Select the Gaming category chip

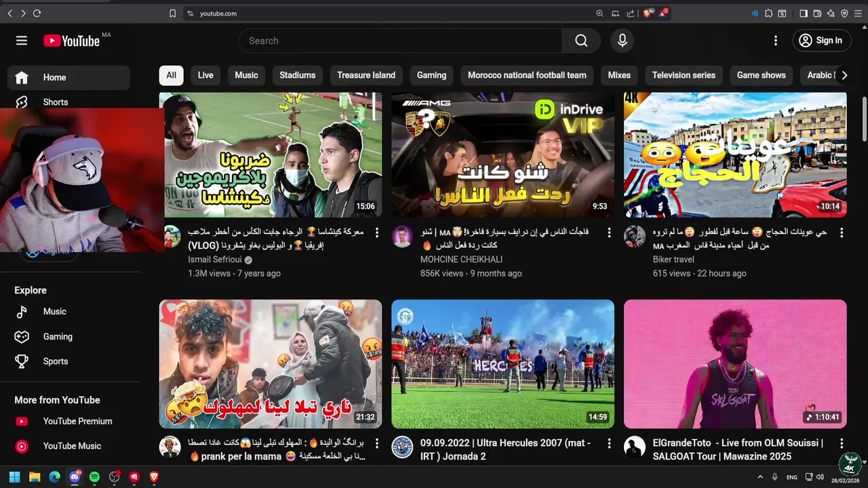click(431, 75)
